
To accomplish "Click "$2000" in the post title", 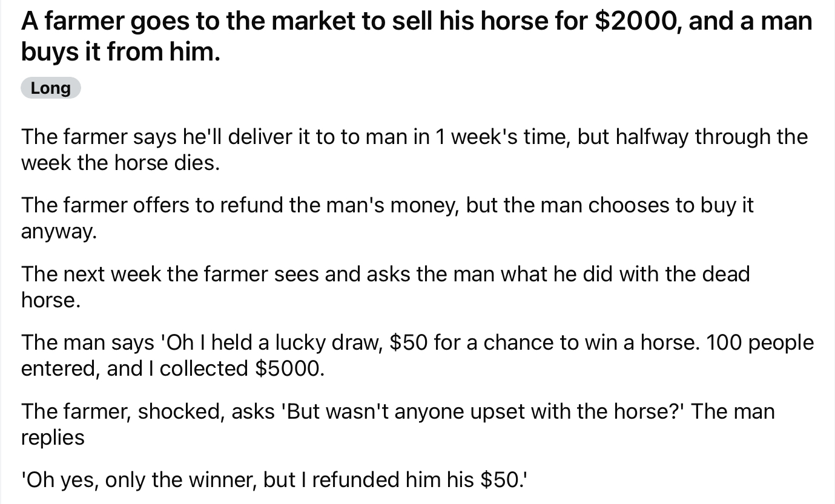I will coord(636,22).
